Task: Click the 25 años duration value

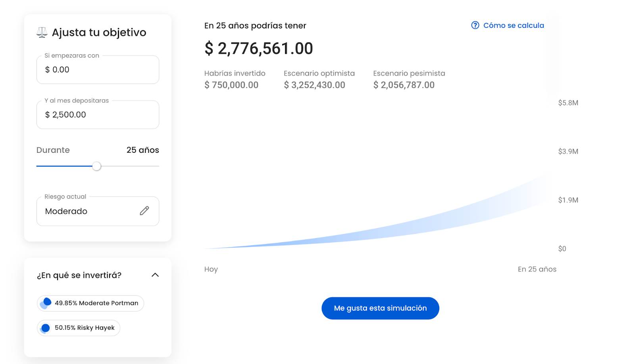Action: [x=143, y=150]
